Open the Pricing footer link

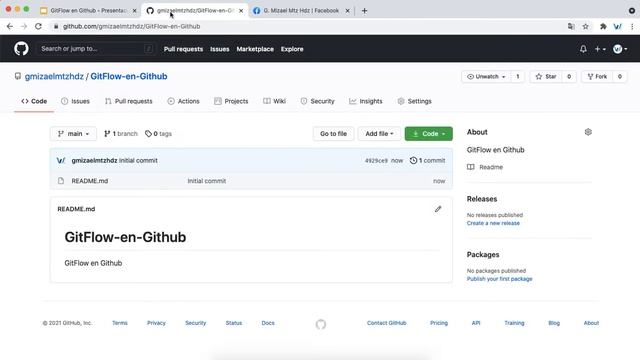tap(439, 323)
